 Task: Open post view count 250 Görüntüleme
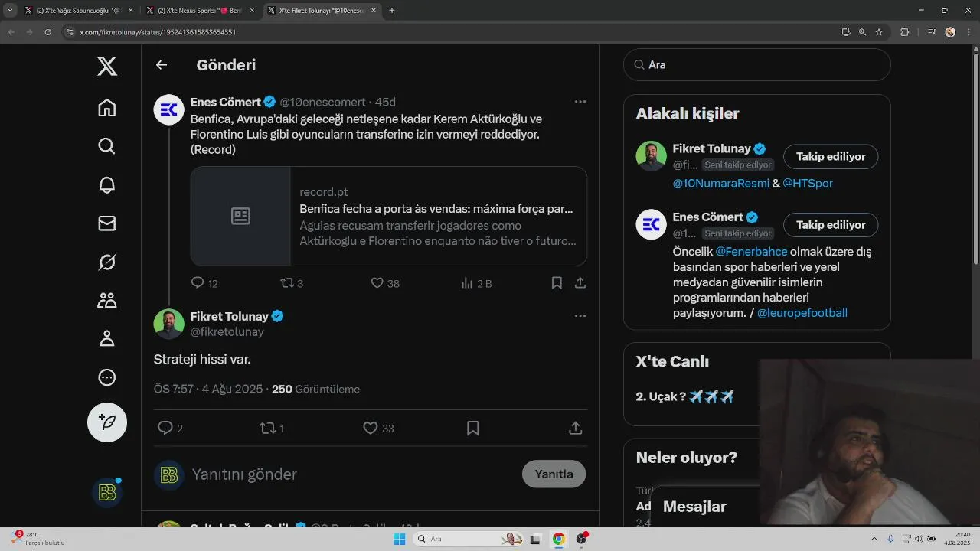click(315, 389)
